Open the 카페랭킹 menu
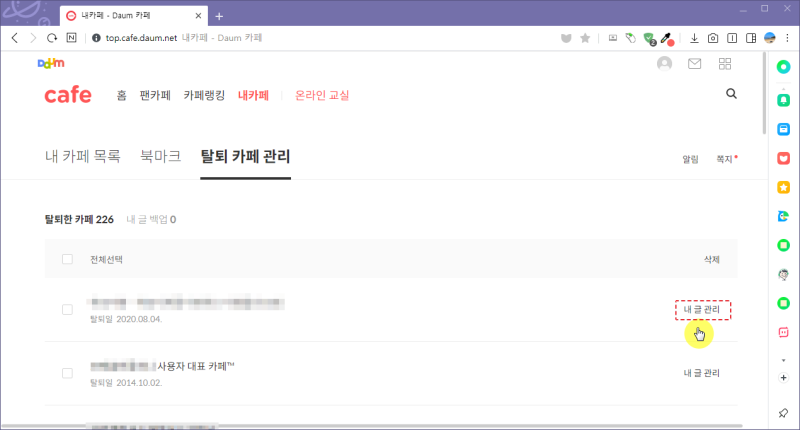Image resolution: width=800 pixels, height=430 pixels. coord(204,95)
